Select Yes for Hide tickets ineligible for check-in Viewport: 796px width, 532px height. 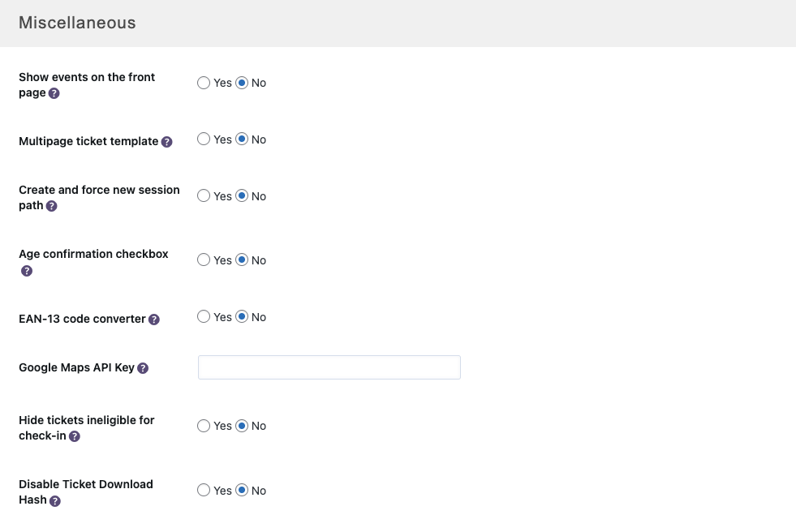tap(204, 426)
